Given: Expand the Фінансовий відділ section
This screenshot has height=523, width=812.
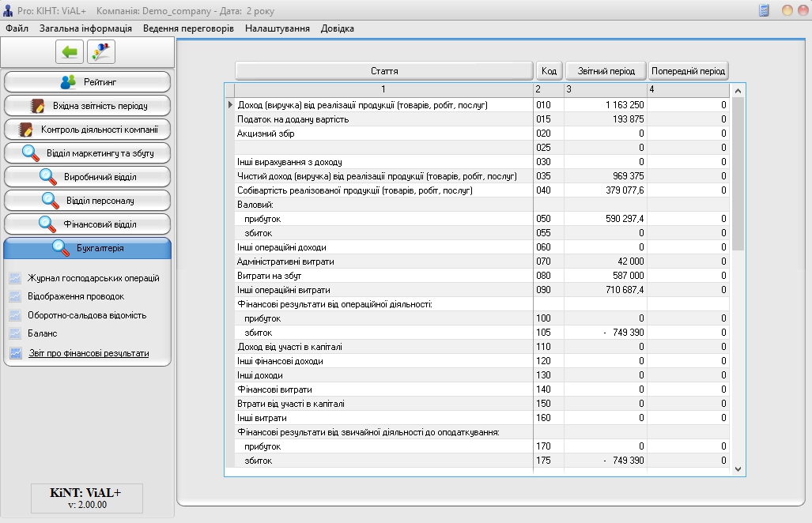Looking at the screenshot, I should (87, 224).
